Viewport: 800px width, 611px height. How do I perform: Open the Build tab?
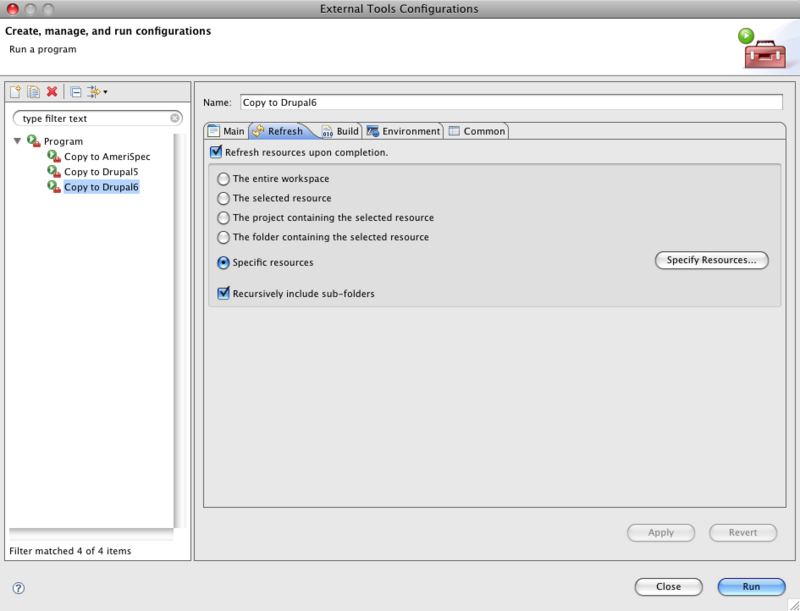[340, 131]
